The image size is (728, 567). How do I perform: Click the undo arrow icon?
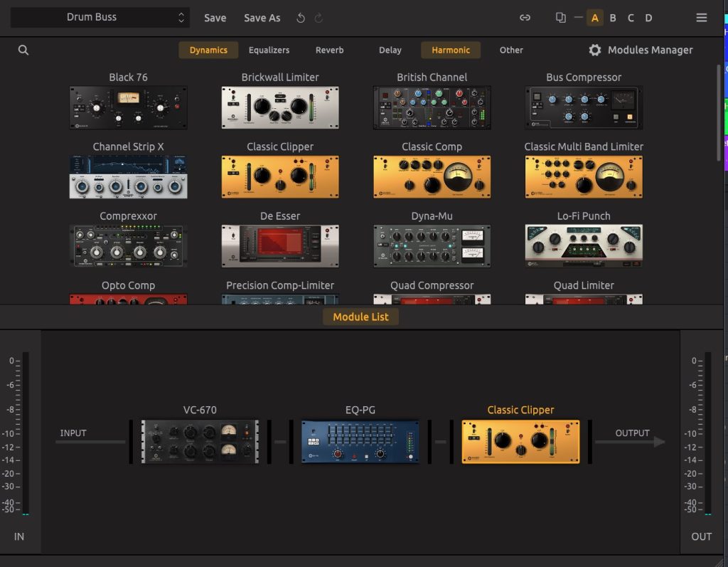301,18
